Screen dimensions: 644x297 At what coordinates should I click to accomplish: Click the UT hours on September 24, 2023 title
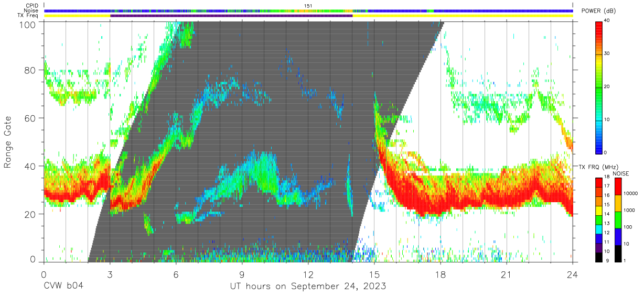point(308,287)
